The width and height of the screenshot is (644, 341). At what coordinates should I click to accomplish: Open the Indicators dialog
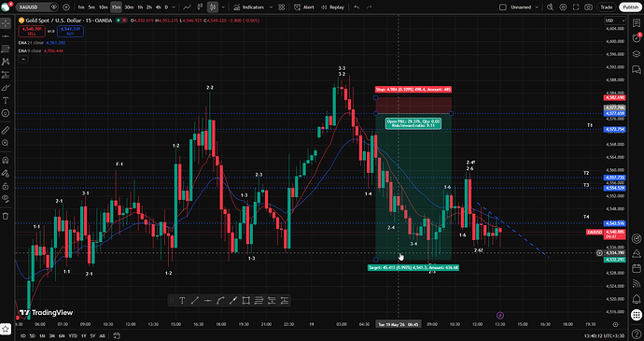tap(249, 7)
